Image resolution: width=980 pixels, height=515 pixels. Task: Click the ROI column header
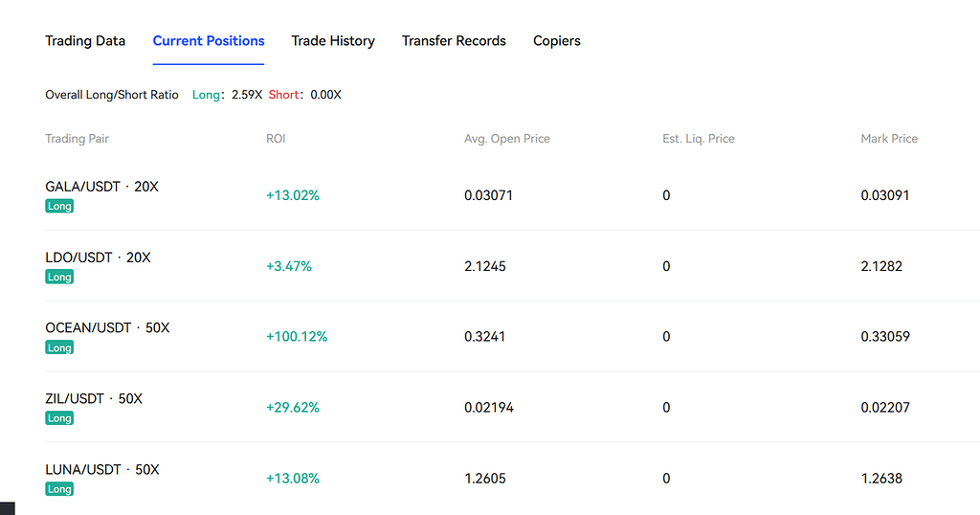tap(276, 139)
